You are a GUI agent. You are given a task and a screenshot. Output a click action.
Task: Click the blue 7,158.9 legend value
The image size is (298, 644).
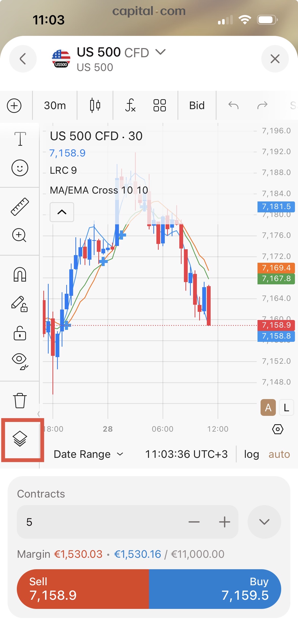[x=67, y=153]
